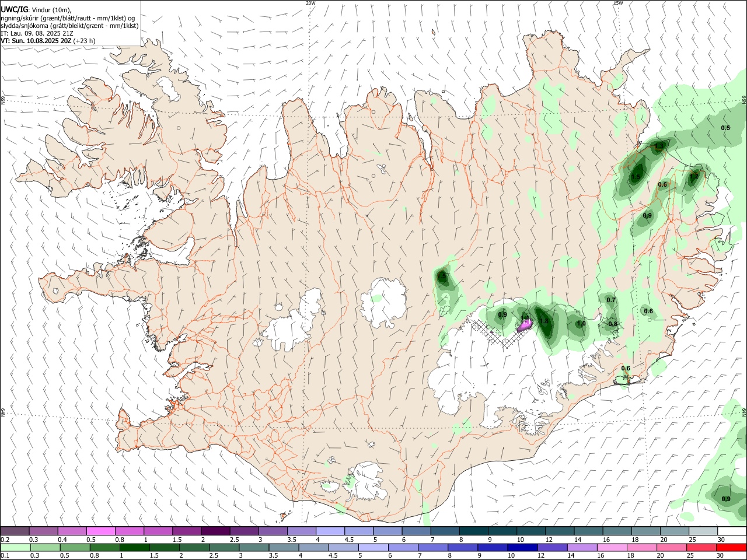Viewport: 747px width, 560px height.
Task: Click the dark teal swatch labelled 8
Action: click(474, 531)
